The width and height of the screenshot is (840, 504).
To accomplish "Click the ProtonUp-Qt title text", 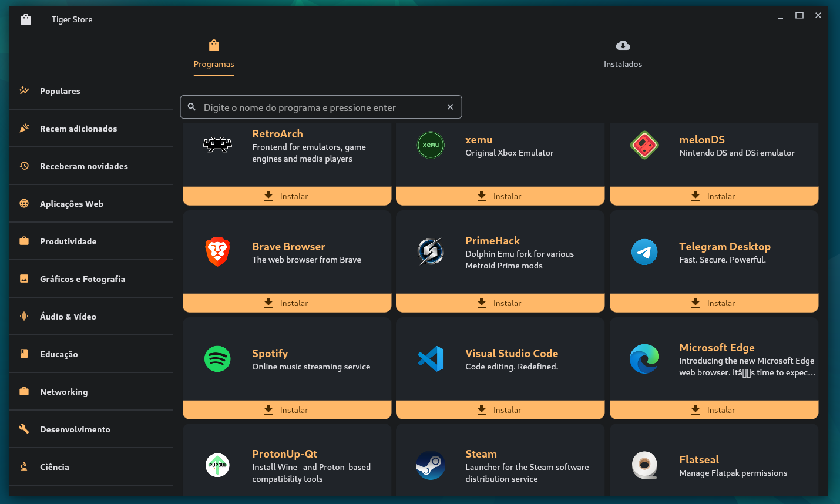I will click(284, 453).
